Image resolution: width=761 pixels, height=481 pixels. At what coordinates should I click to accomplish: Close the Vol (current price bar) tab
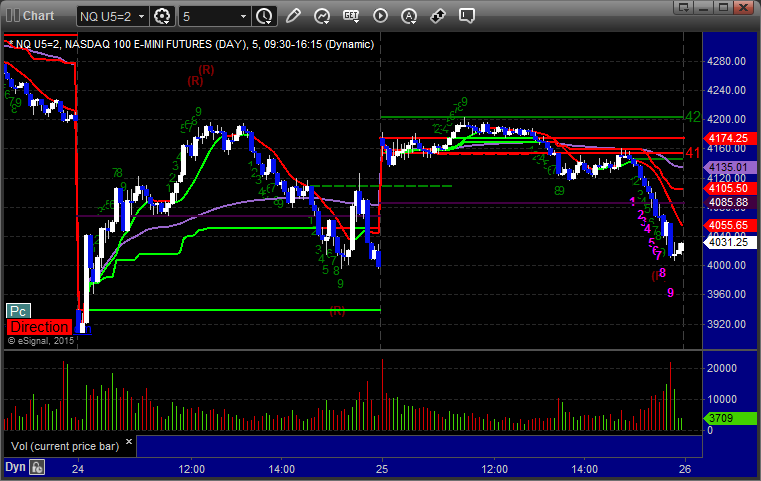coord(129,442)
